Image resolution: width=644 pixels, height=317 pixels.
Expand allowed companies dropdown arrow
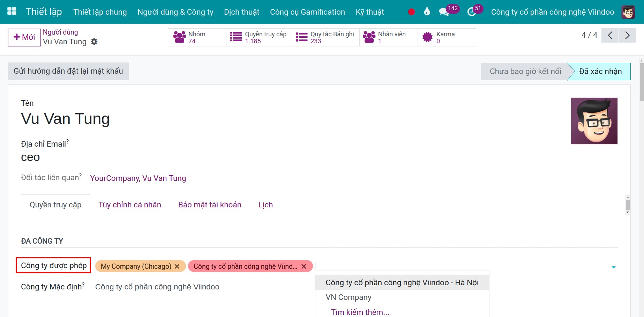(x=613, y=267)
